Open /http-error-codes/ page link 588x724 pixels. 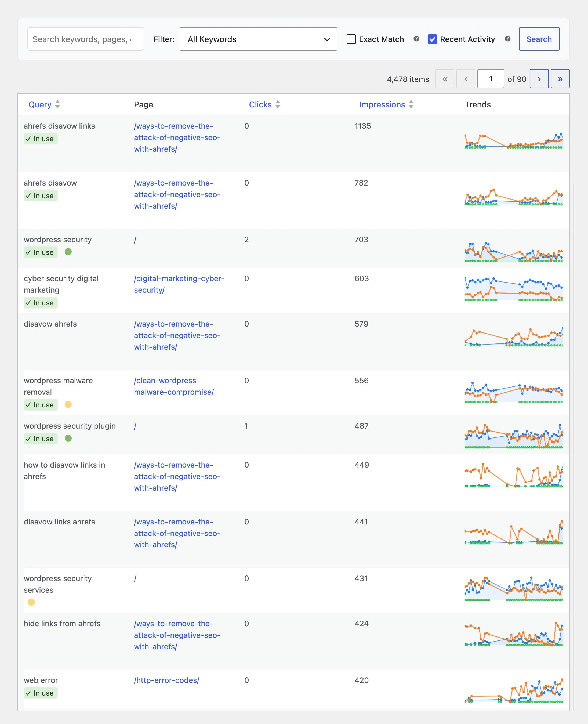(x=167, y=680)
